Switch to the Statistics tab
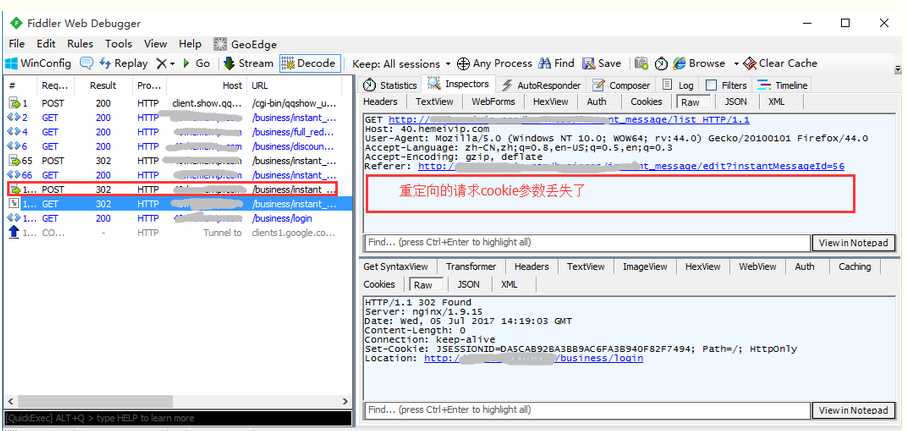906x431 pixels. click(390, 85)
